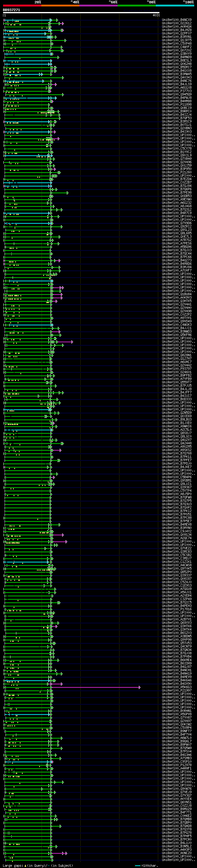Select the query ID BB937271
197x868 pixels.
pyautogui.click(x=11, y=10)
